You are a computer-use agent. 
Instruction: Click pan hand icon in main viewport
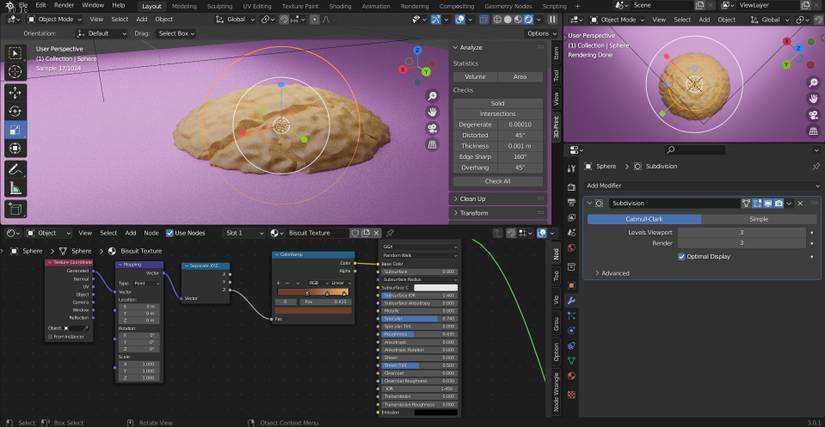pos(432,112)
